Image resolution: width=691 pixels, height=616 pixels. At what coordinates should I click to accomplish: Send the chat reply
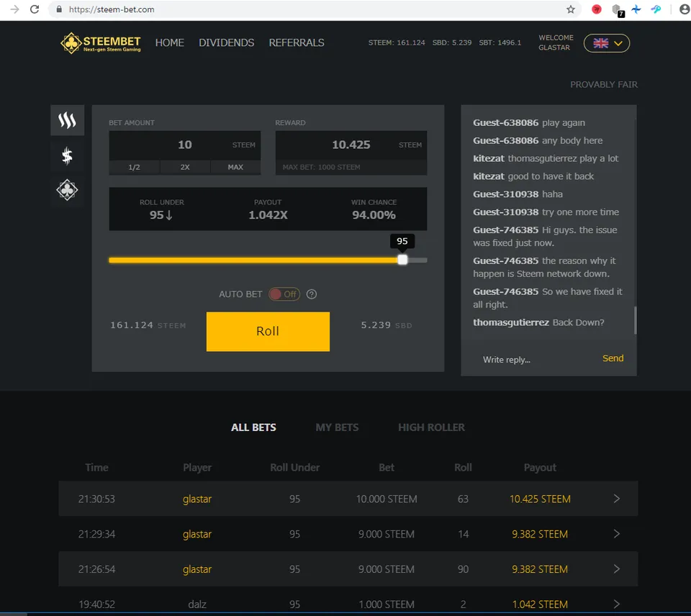point(613,358)
